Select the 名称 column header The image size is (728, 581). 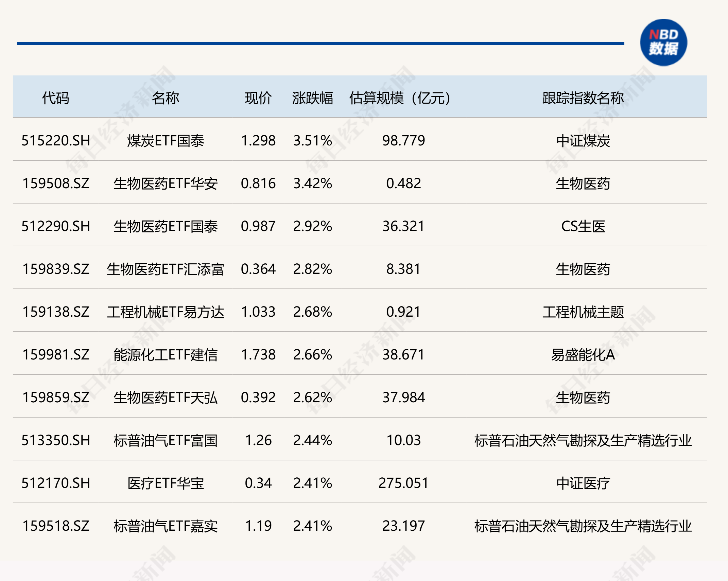(167, 96)
